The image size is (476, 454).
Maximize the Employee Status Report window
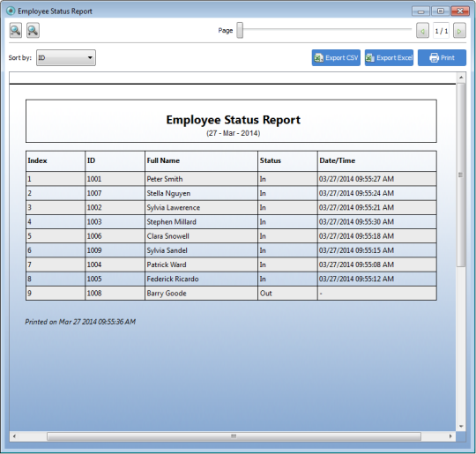pyautogui.click(x=440, y=11)
